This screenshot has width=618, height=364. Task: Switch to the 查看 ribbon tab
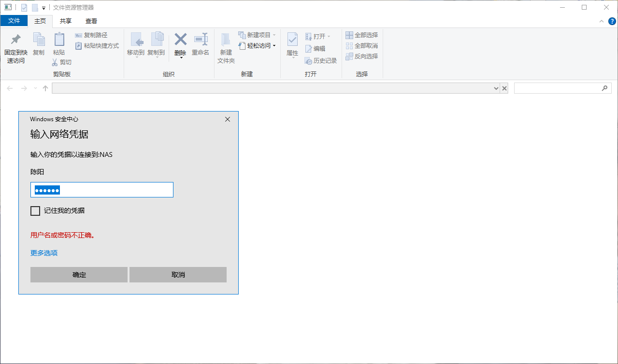(91, 21)
